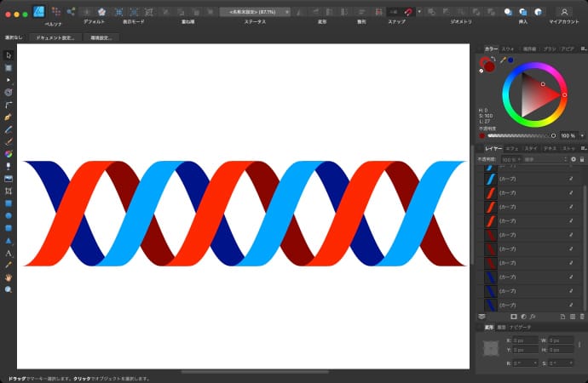Open the My Account icon
The width and height of the screenshot is (588, 383).
click(563, 12)
